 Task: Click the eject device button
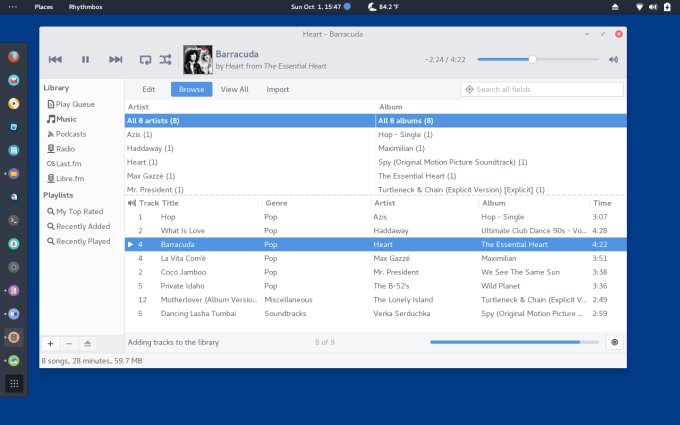click(87, 343)
